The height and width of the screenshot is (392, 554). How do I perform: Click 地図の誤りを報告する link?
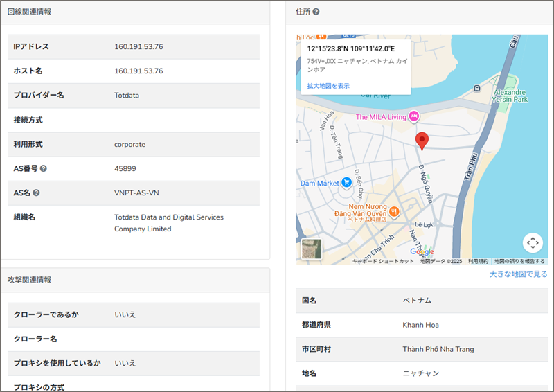point(519,261)
